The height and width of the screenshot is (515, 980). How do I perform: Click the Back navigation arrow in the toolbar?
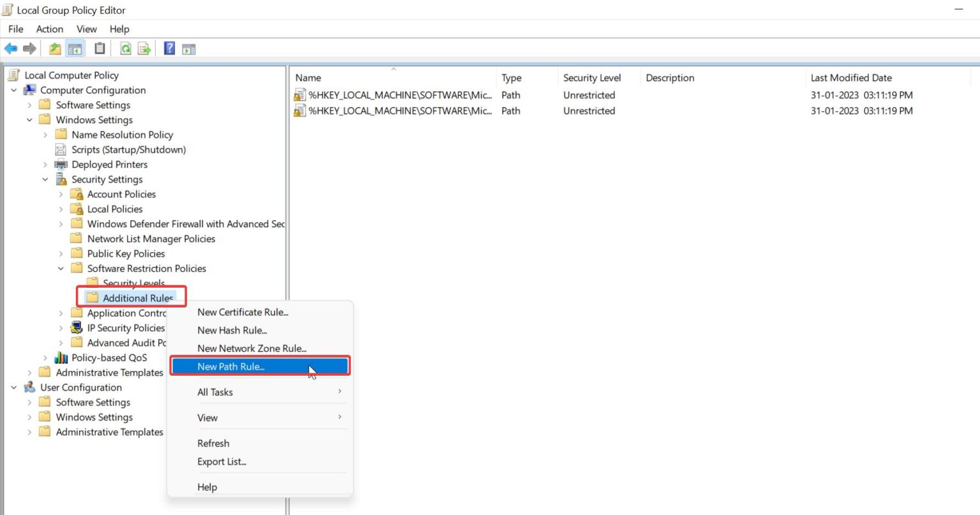[11, 48]
